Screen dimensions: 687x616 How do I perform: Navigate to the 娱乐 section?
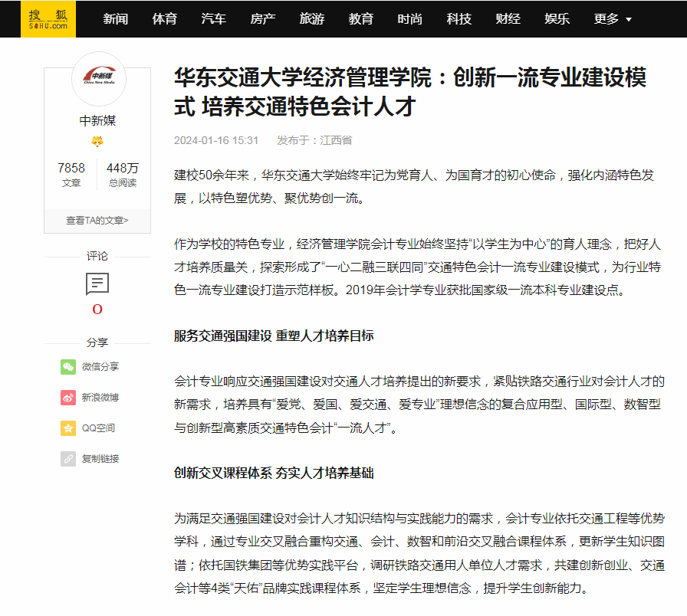(557, 19)
